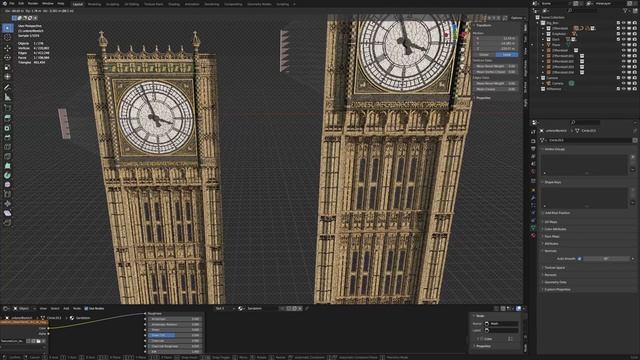
Task: Toggle the node Color checkbox
Action: [x=482, y=339]
